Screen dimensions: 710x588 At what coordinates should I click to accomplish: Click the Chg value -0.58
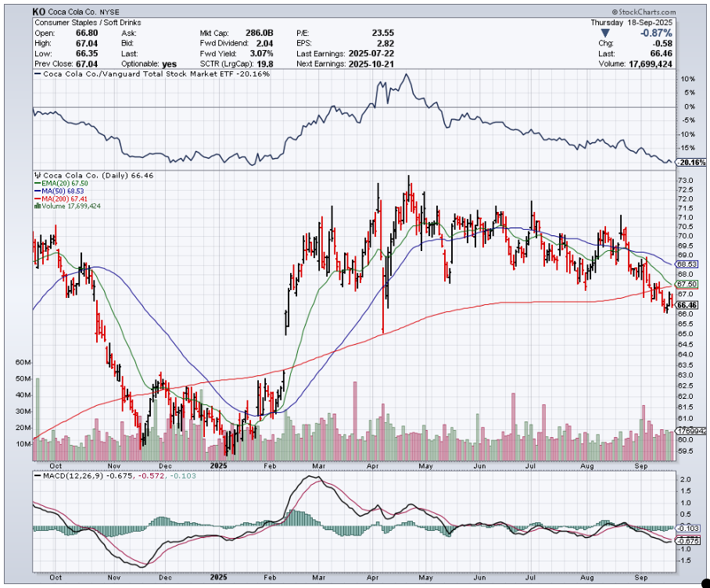coord(662,44)
